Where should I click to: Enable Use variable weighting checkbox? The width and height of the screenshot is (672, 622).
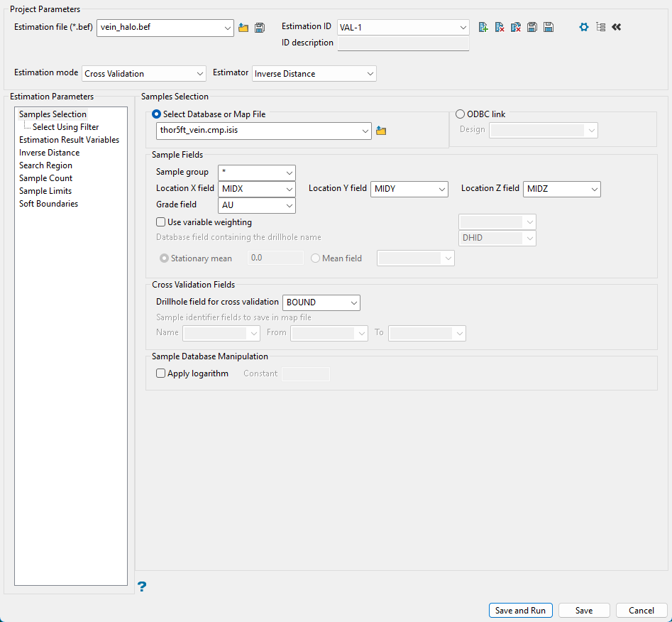tap(161, 222)
